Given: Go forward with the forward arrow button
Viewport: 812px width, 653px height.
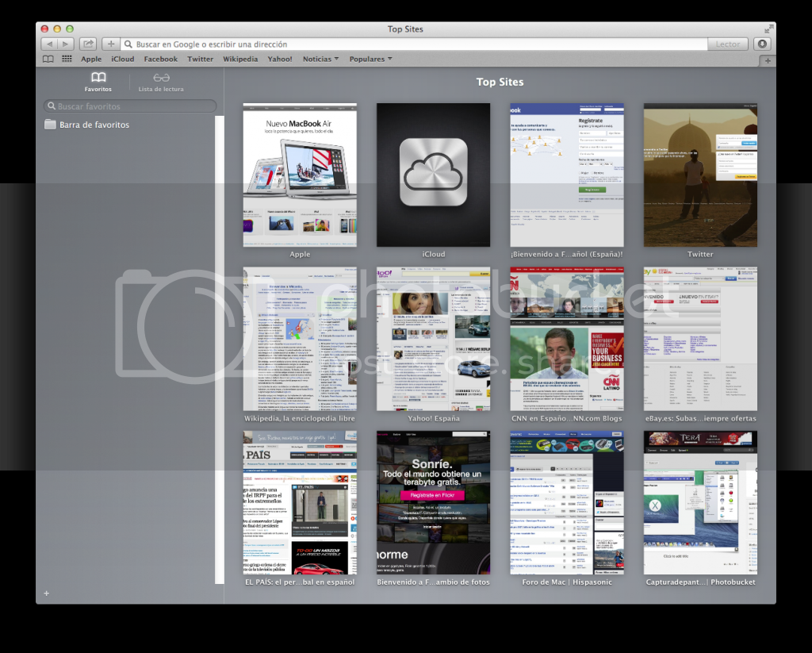Looking at the screenshot, I should click(66, 44).
